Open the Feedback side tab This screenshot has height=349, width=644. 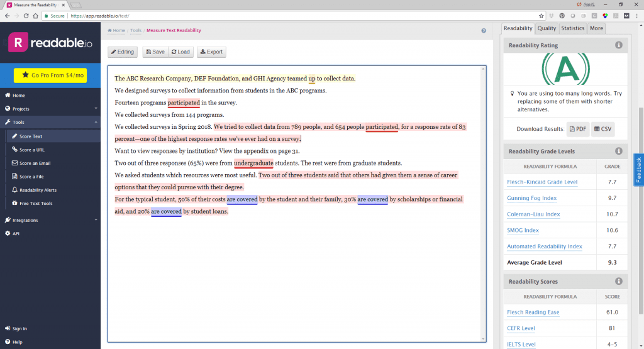[638, 170]
